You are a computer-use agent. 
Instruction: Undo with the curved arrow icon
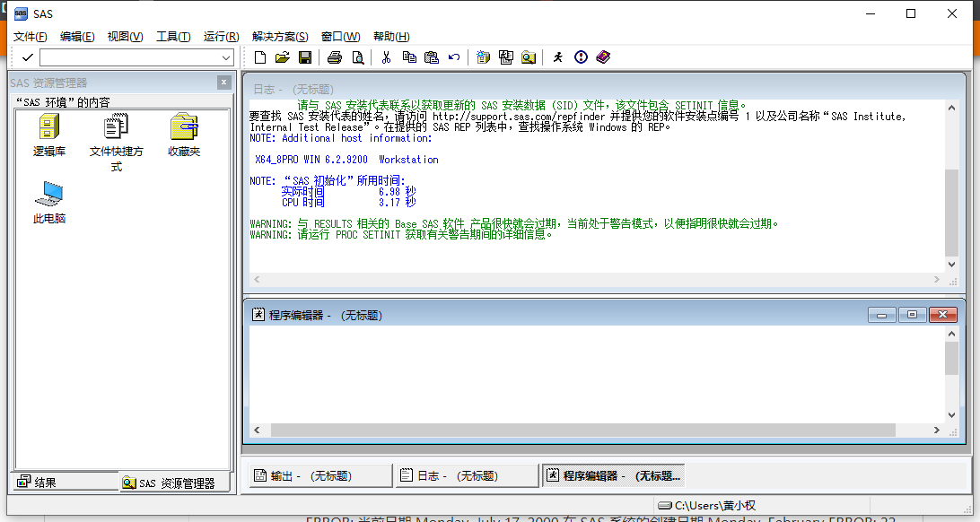tap(454, 57)
